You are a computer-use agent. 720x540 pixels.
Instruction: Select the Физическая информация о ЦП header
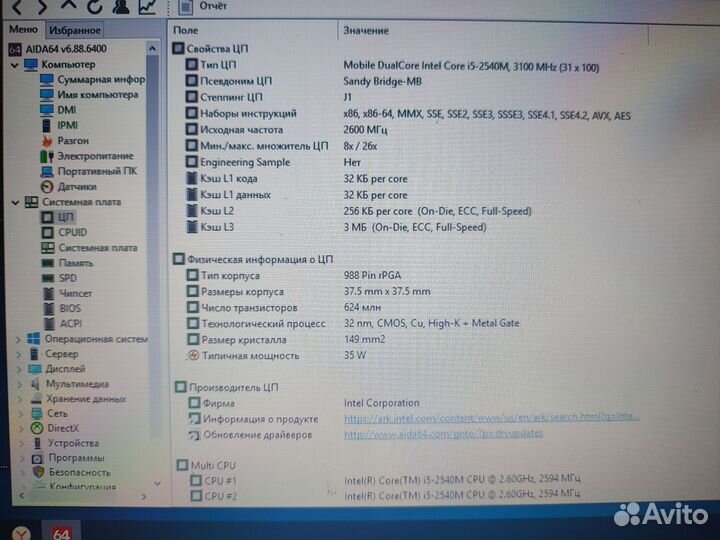pyautogui.click(x=253, y=259)
